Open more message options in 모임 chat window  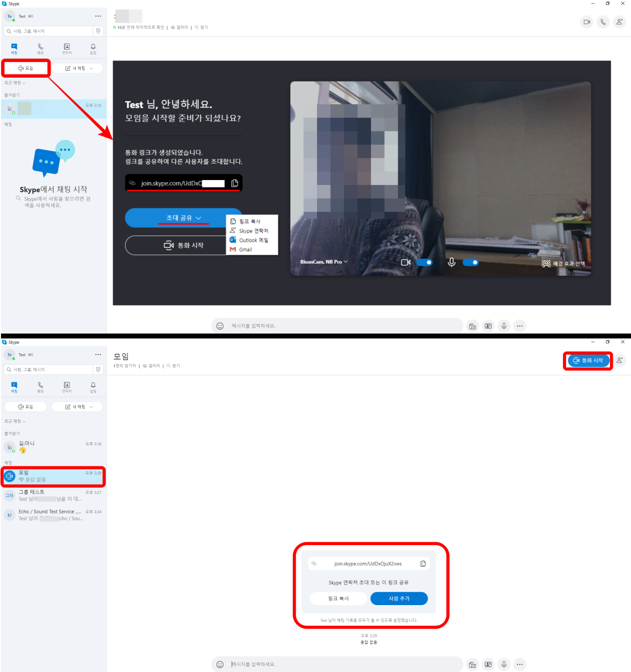pos(520,664)
